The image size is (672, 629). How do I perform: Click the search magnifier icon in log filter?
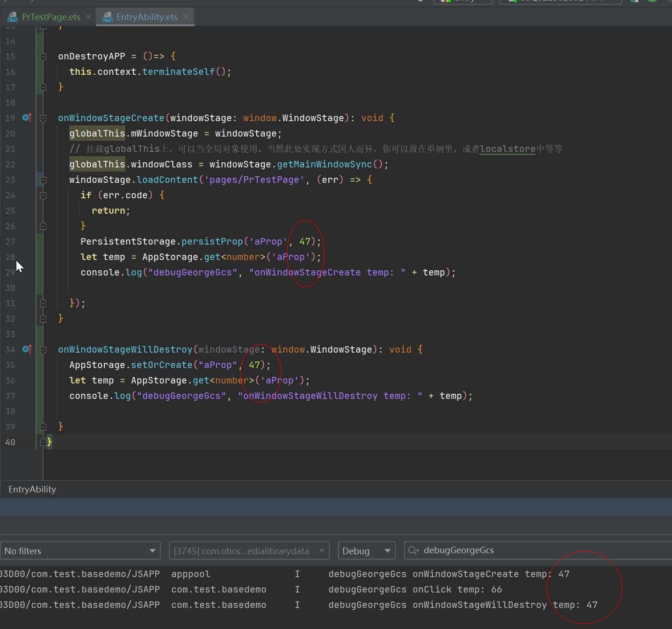pyautogui.click(x=413, y=550)
